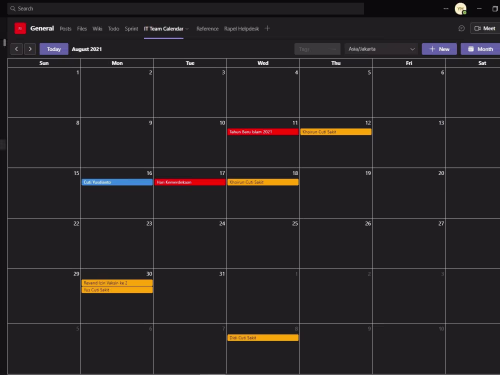Jump to Today in calendar
The height and width of the screenshot is (375, 500).
tap(54, 49)
